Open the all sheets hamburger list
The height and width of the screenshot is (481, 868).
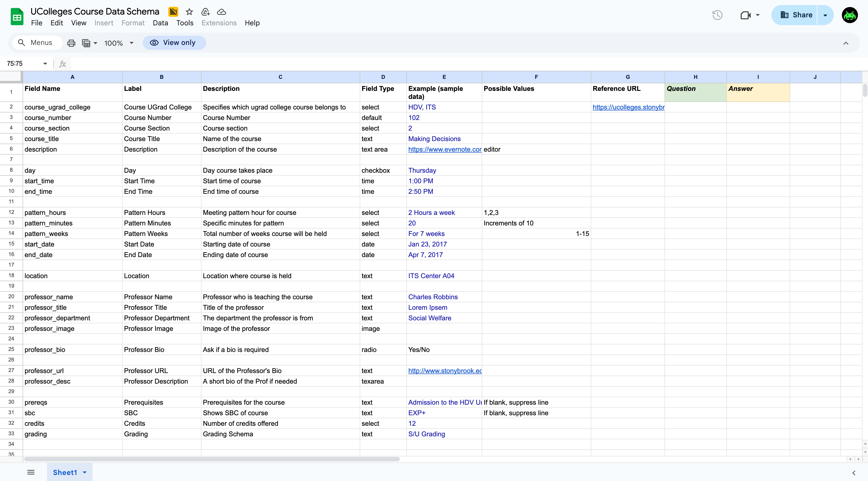click(31, 472)
